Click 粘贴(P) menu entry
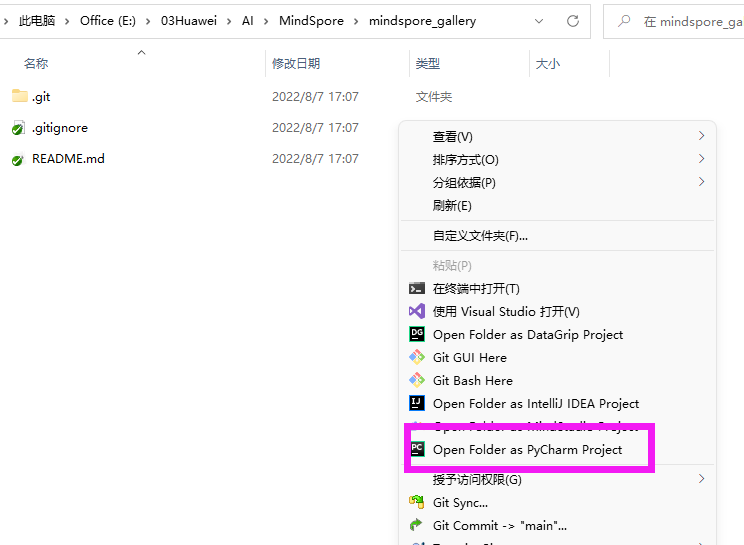The height and width of the screenshot is (545, 744). pos(452,266)
